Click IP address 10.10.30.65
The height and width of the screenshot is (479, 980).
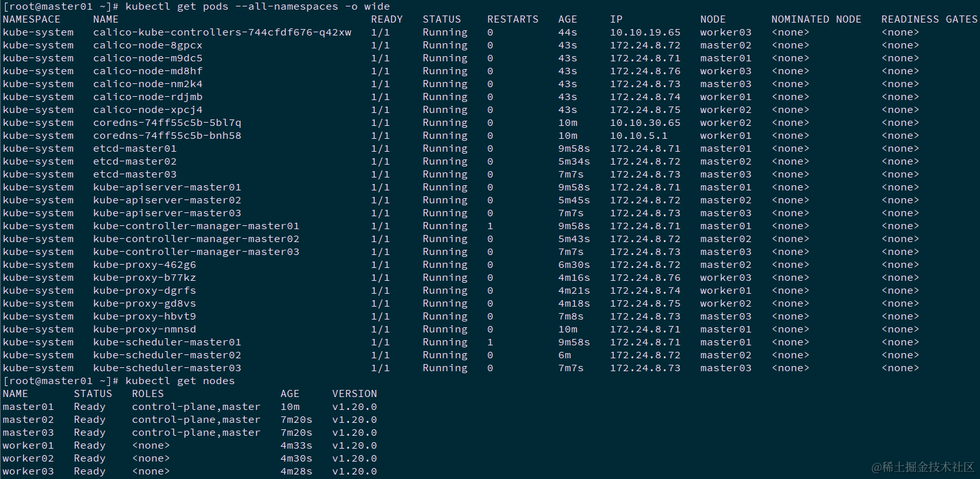click(x=645, y=123)
